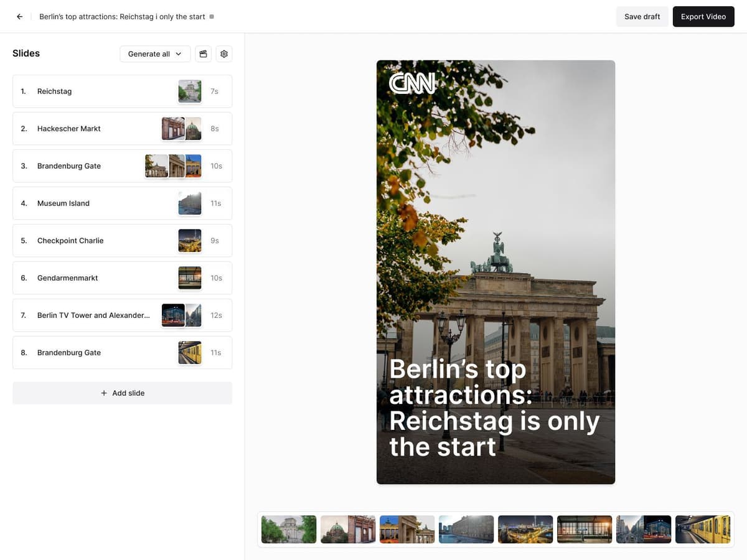Open the sixth filmstrip thumbnail of station hall
Viewport: 747px width, 560px height.
pyautogui.click(x=585, y=530)
